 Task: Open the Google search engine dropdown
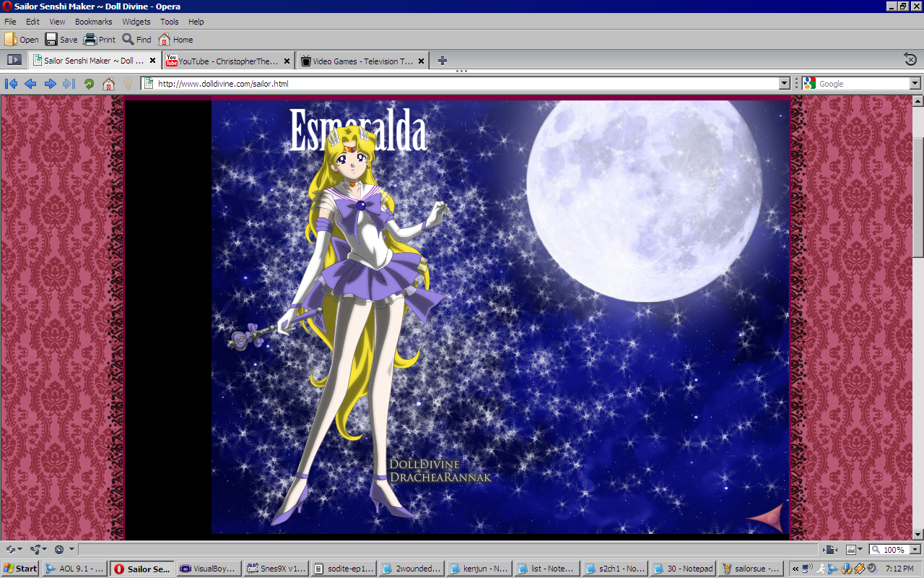click(x=915, y=84)
